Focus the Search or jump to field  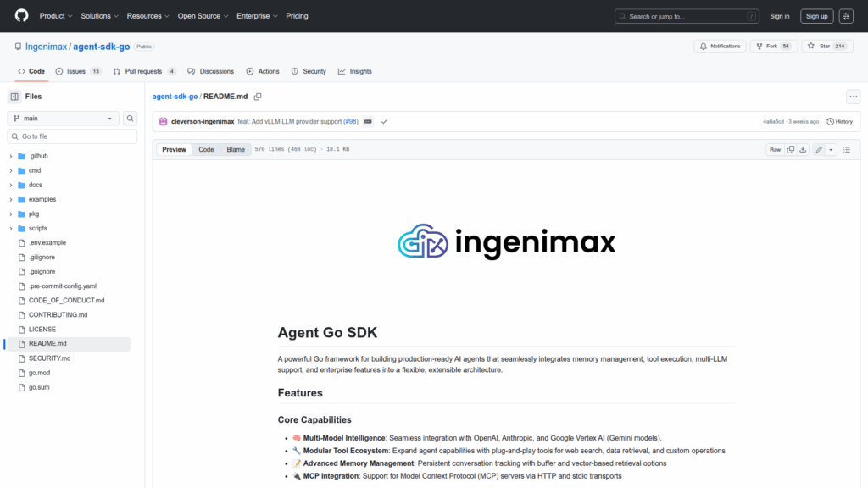coord(687,17)
